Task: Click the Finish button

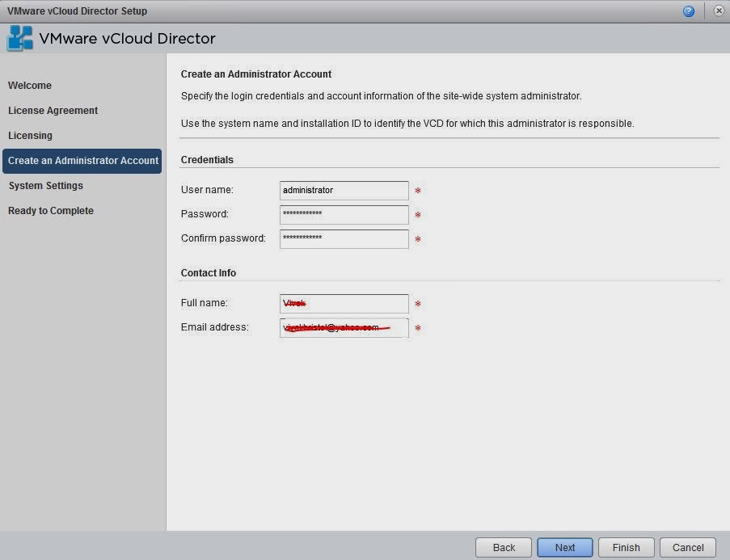Action: tap(627, 547)
